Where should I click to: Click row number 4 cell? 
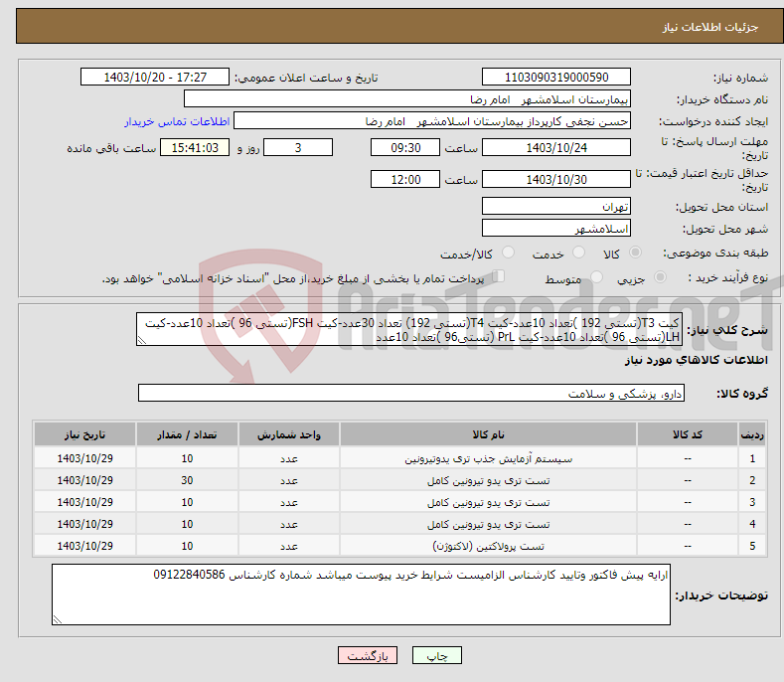point(752,524)
